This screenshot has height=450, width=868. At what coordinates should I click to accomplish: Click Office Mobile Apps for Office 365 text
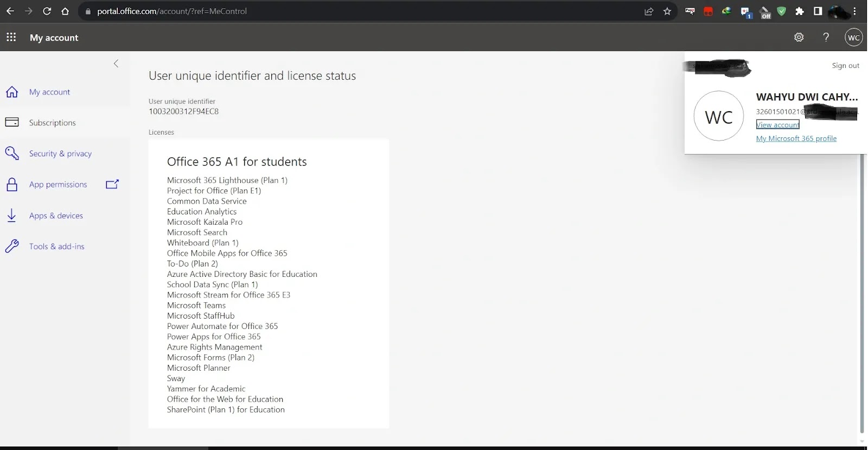227,253
